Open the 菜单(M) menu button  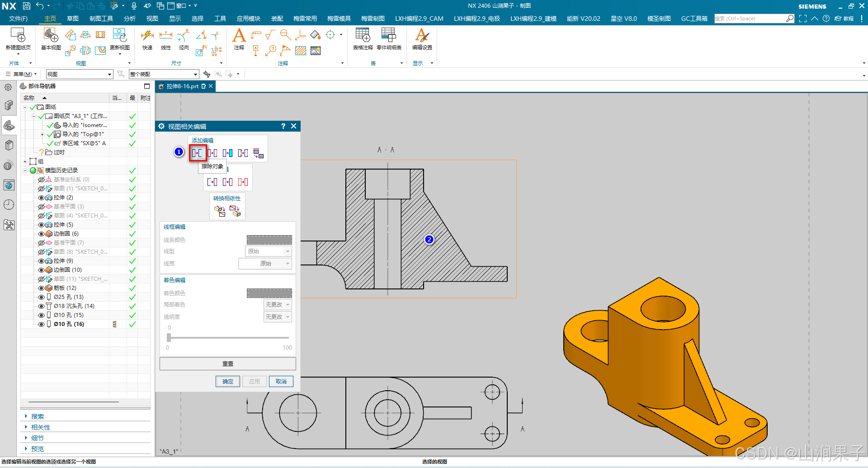21,74
